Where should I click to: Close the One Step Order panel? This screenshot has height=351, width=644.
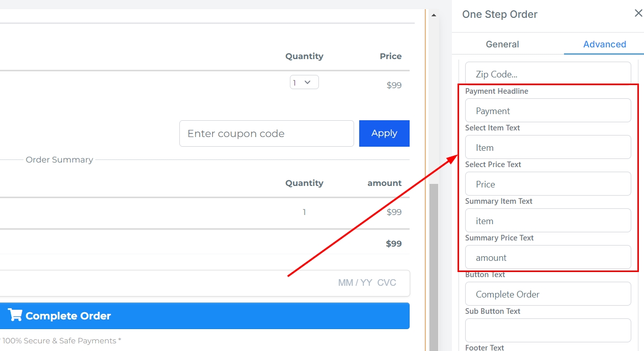coord(638,13)
